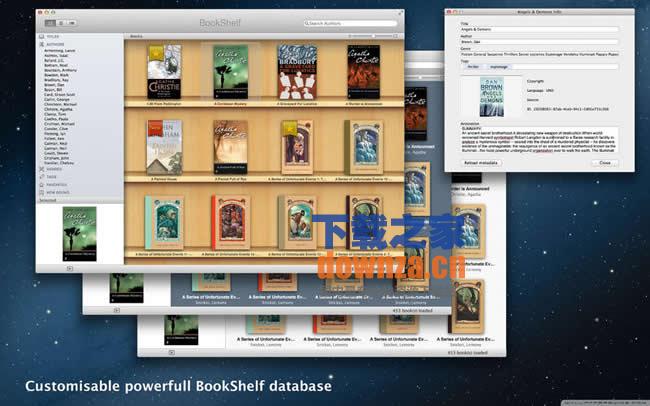The height and width of the screenshot is (406, 650).
Task: Select the A Painted House book cover
Action: click(165, 148)
